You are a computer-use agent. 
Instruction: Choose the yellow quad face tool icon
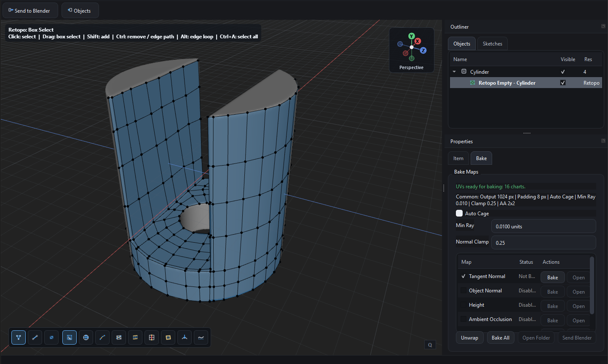(168, 337)
